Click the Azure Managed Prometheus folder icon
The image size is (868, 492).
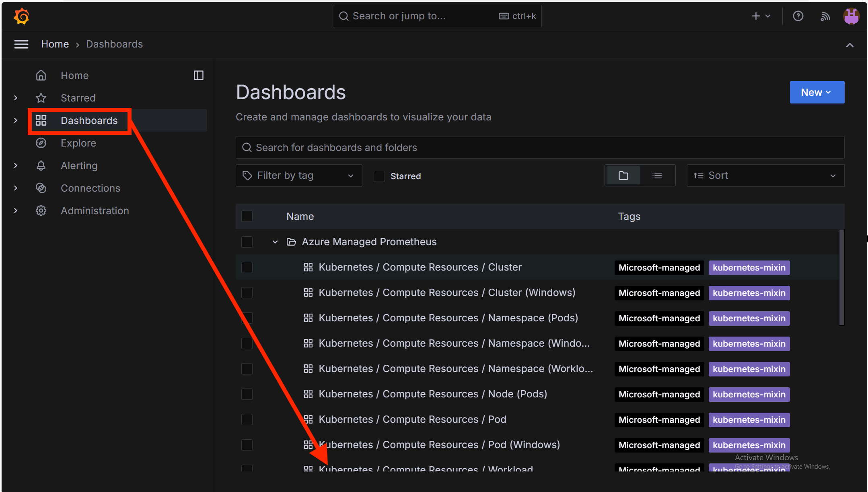291,242
